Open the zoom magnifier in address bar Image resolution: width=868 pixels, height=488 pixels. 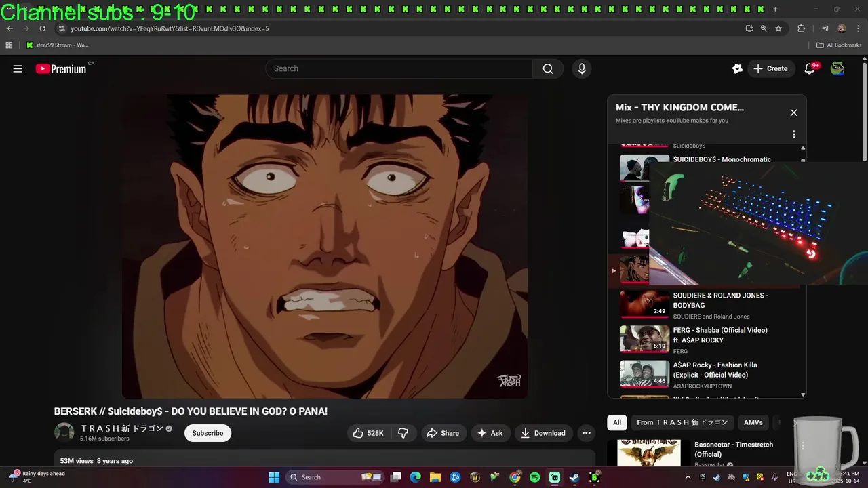point(764,28)
